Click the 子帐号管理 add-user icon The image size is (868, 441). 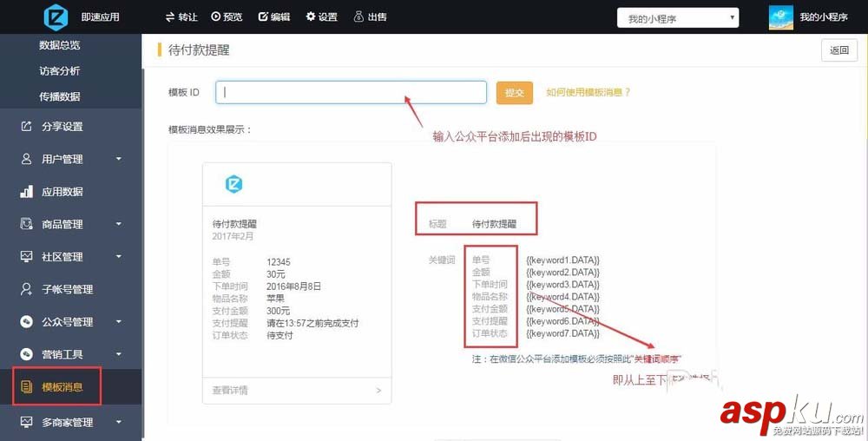pyautogui.click(x=26, y=289)
